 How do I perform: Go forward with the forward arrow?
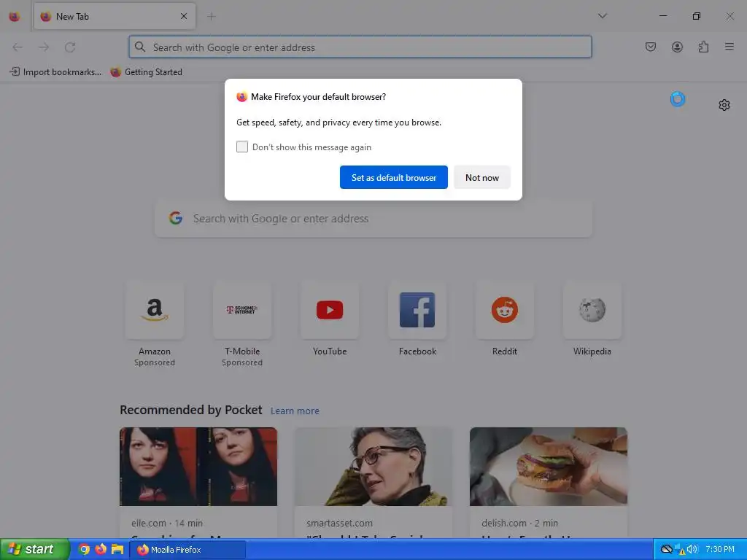pyautogui.click(x=44, y=47)
